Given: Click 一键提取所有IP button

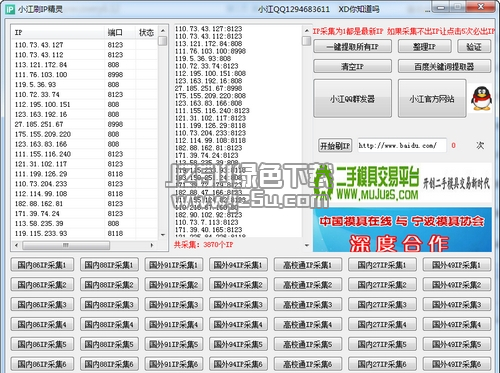Looking at the screenshot, I should coord(352,47).
